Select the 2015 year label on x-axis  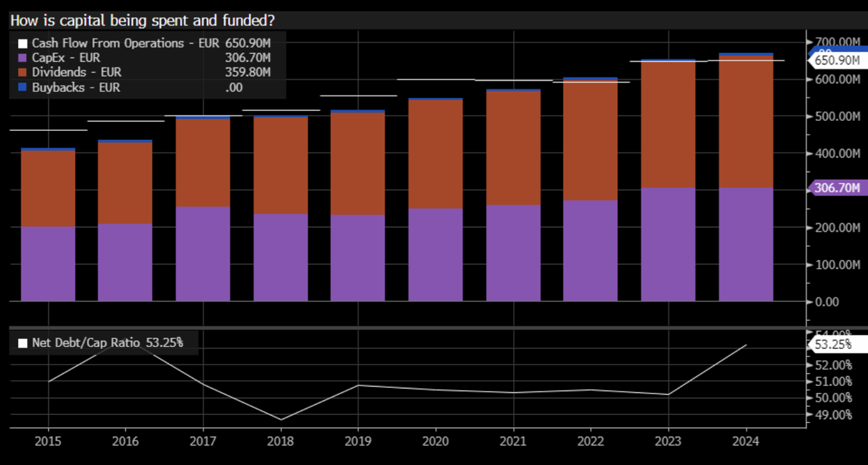click(48, 441)
